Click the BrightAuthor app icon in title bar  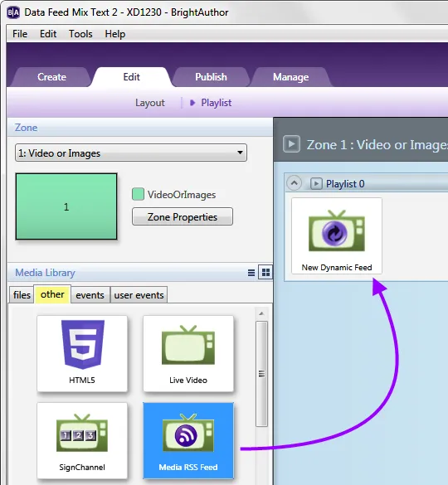[x=13, y=12]
